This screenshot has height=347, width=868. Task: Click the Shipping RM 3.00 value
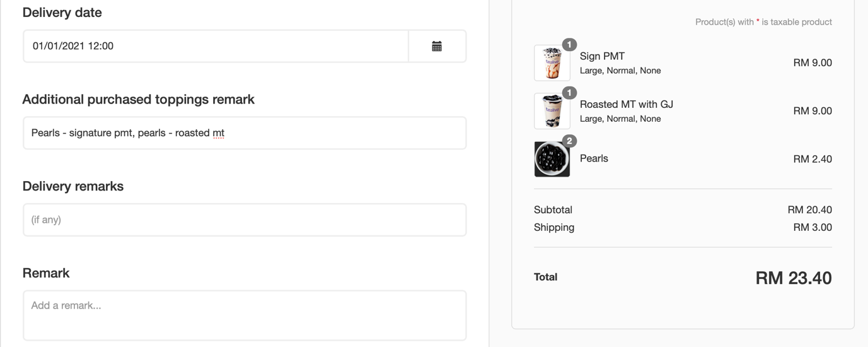point(813,227)
